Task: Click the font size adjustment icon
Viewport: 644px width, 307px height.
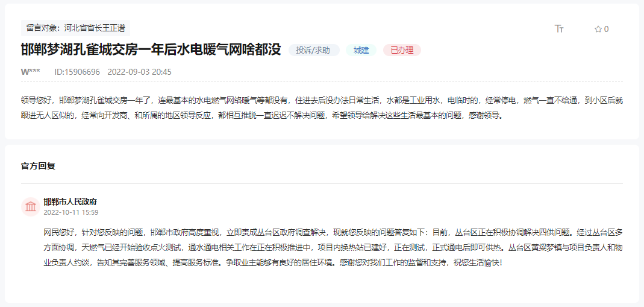Action: pos(559,29)
